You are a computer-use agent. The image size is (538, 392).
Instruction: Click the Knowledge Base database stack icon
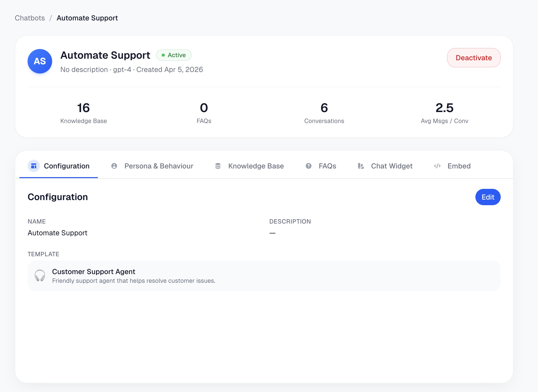[218, 166]
